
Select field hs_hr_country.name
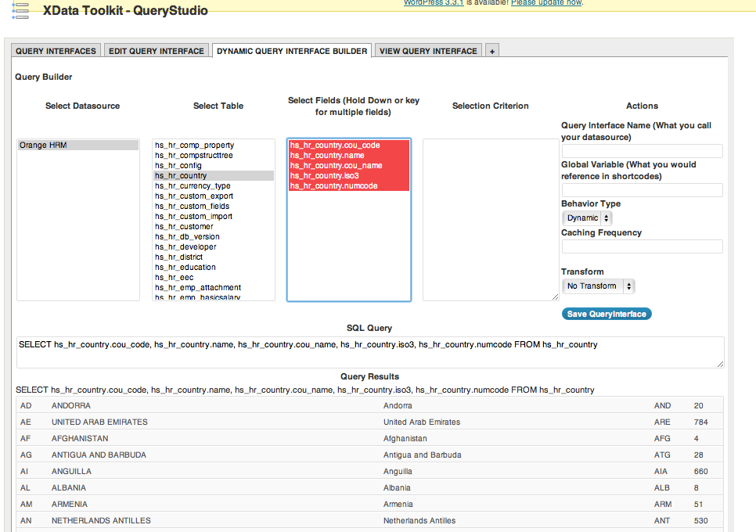point(348,155)
